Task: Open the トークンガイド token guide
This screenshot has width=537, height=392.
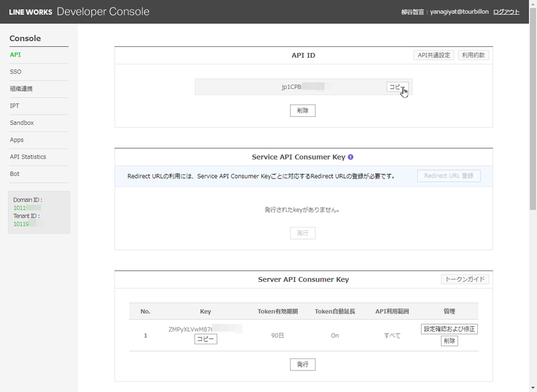Action: 465,279
